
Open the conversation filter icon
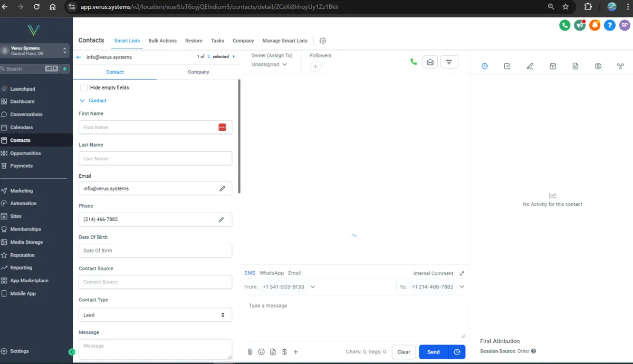pos(449,62)
